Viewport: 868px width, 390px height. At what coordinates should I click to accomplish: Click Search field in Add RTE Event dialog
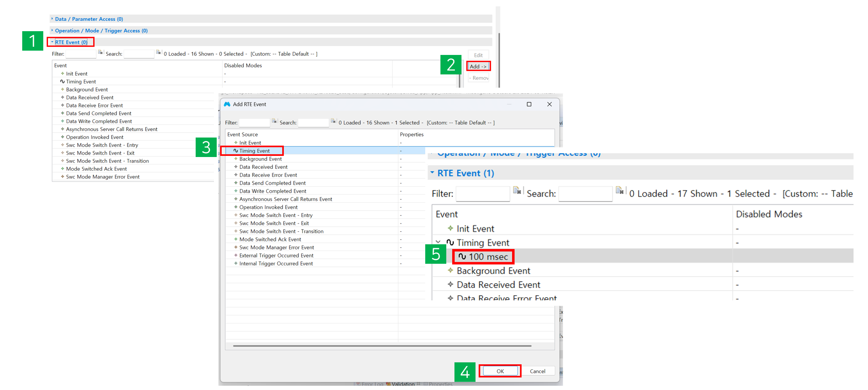coord(313,123)
